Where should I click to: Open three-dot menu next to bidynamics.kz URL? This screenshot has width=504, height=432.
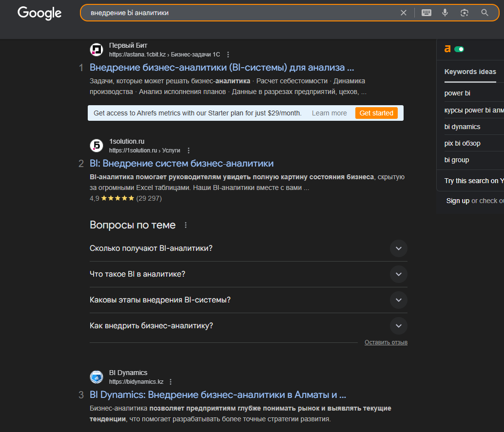(171, 382)
